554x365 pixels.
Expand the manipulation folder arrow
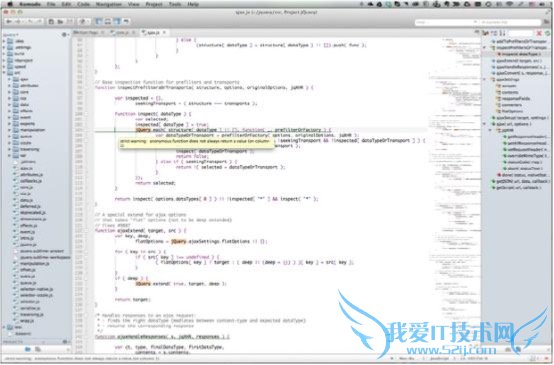tap(10, 130)
